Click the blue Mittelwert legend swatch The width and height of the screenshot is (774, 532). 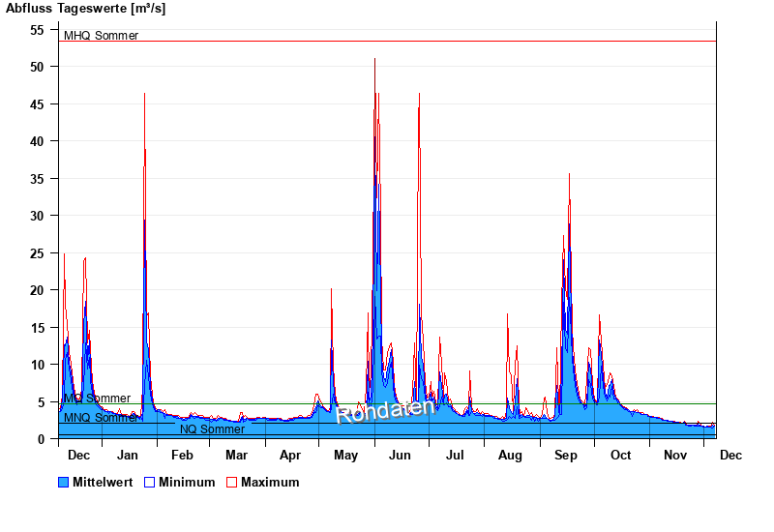64,483
